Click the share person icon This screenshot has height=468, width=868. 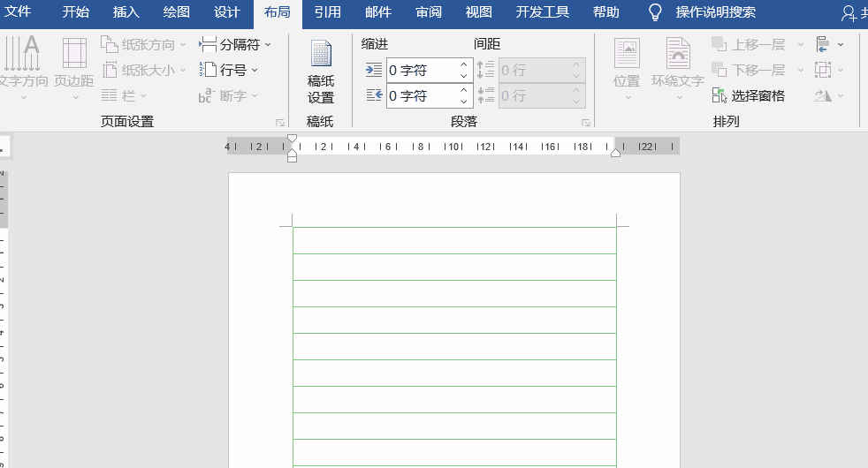(x=849, y=13)
